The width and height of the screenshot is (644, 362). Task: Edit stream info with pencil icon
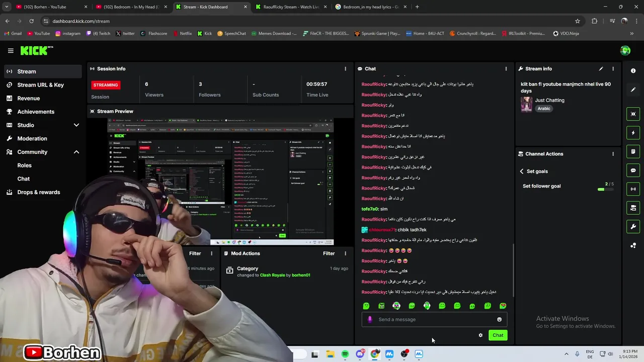[x=601, y=69]
